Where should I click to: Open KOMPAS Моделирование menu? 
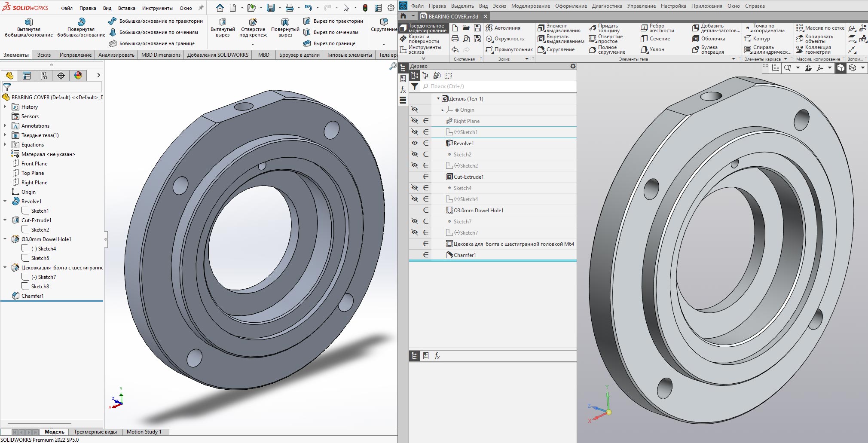pyautogui.click(x=530, y=6)
